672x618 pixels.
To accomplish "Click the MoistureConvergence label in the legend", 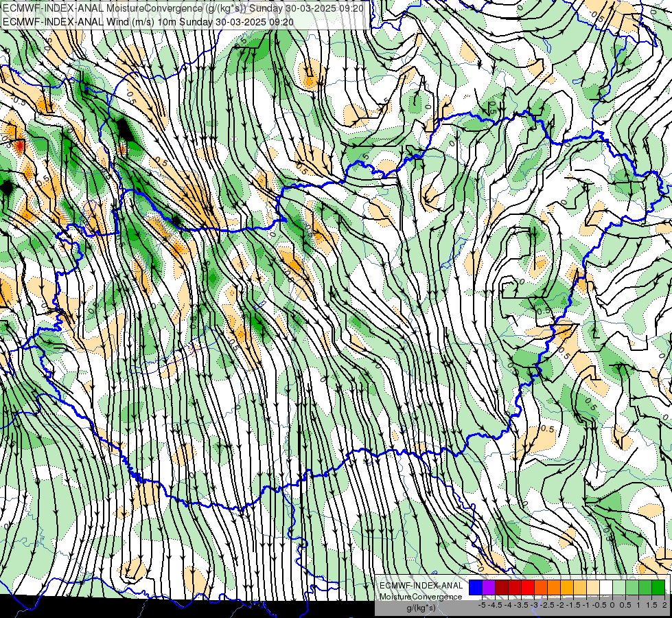I will (x=421, y=597).
